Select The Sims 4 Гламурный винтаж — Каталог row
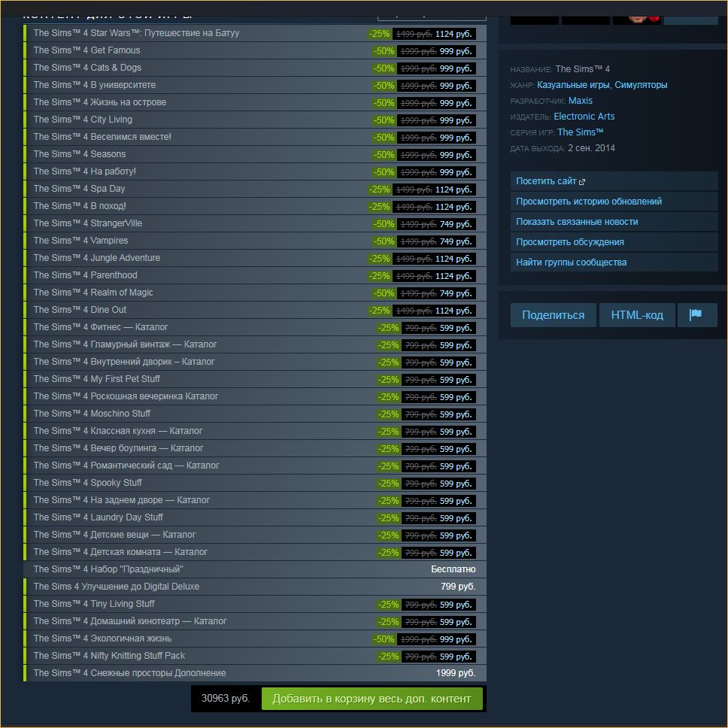The width and height of the screenshot is (728, 728). tap(255, 344)
